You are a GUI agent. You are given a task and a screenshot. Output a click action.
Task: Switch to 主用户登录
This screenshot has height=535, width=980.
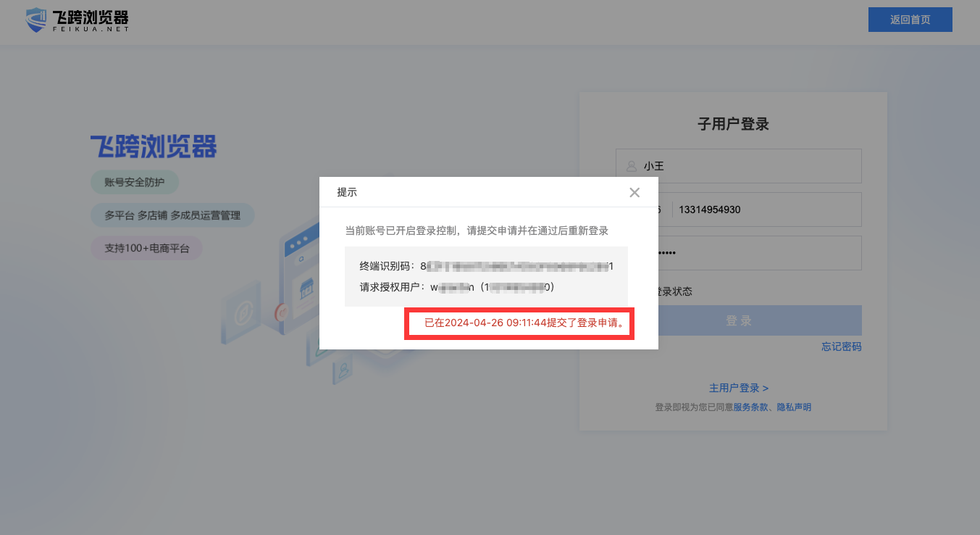pyautogui.click(x=738, y=388)
